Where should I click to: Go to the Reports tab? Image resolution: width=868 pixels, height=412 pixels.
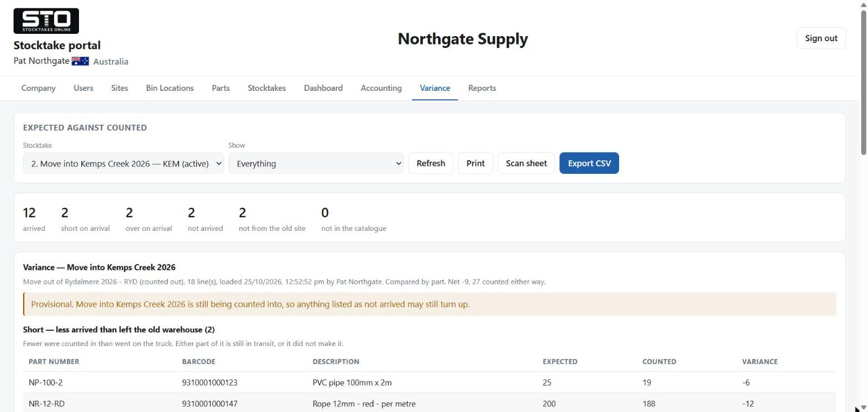(x=482, y=88)
